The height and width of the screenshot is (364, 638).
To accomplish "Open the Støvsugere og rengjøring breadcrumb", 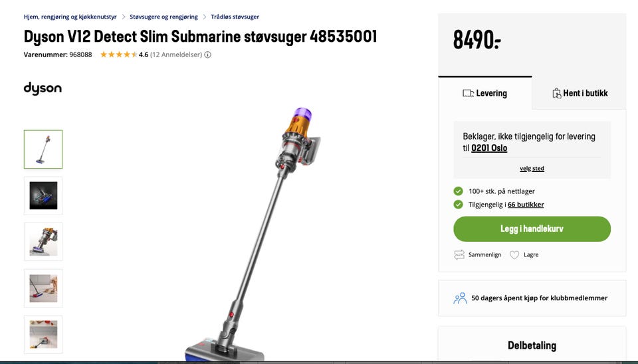I will (163, 17).
